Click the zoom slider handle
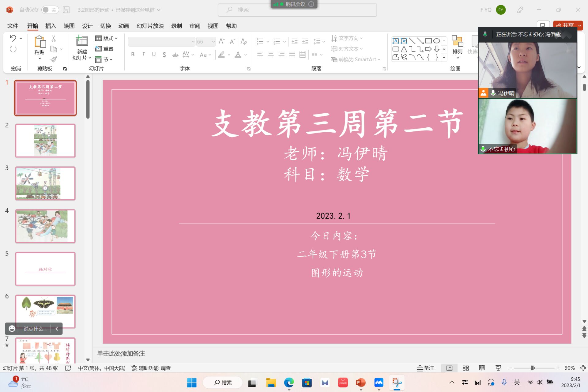The width and height of the screenshot is (588, 392). [x=533, y=368]
